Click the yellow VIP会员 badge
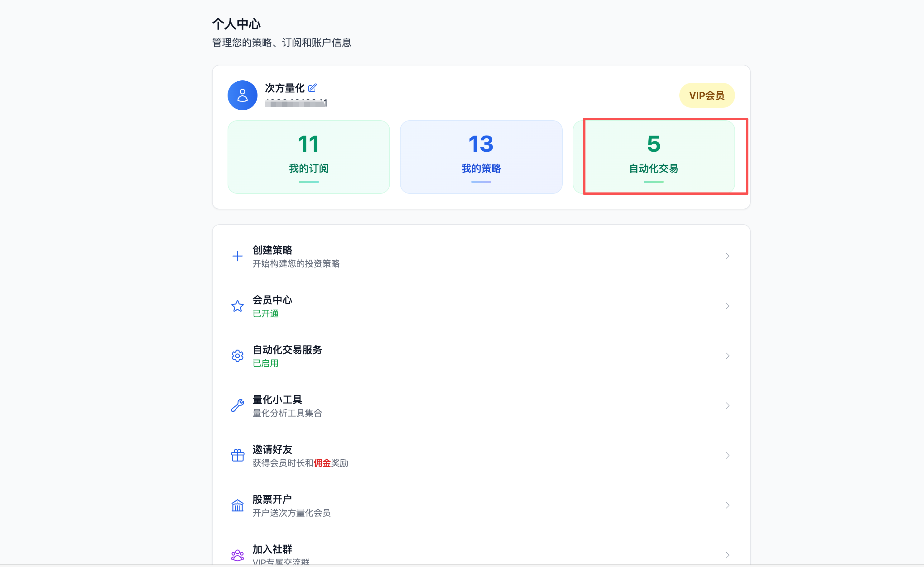The width and height of the screenshot is (924, 567). tap(706, 95)
